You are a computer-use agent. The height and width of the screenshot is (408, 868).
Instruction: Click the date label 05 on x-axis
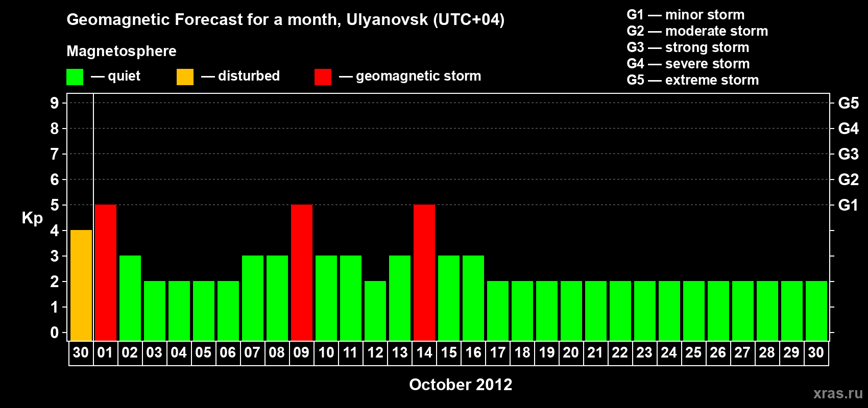(x=203, y=352)
